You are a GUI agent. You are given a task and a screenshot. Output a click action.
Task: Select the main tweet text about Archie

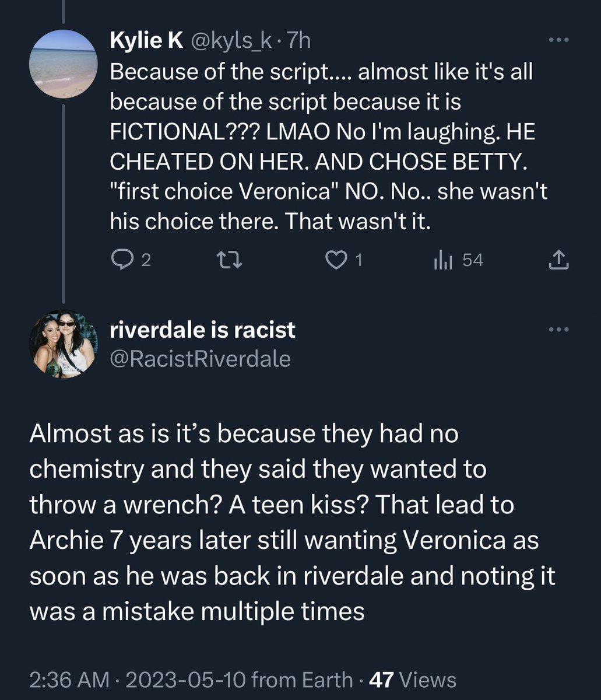pyautogui.click(x=291, y=522)
